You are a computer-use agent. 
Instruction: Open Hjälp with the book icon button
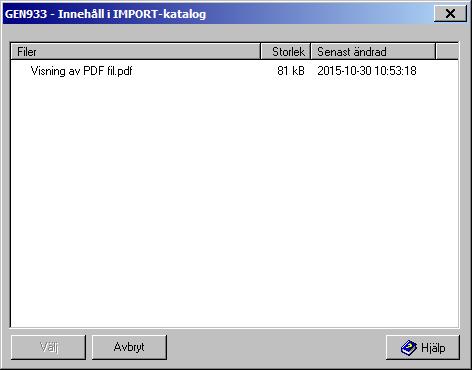[x=423, y=348]
